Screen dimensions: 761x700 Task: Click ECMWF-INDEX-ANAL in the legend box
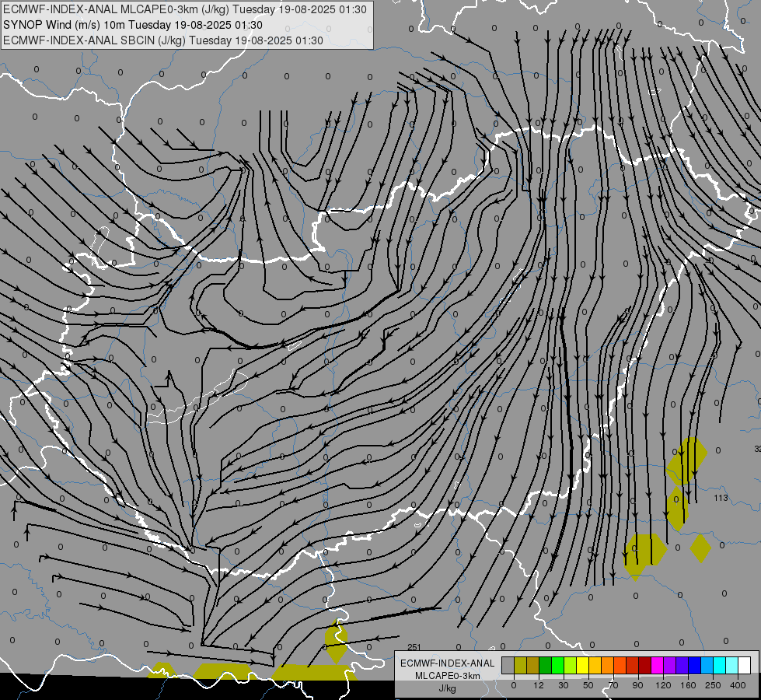[447, 663]
